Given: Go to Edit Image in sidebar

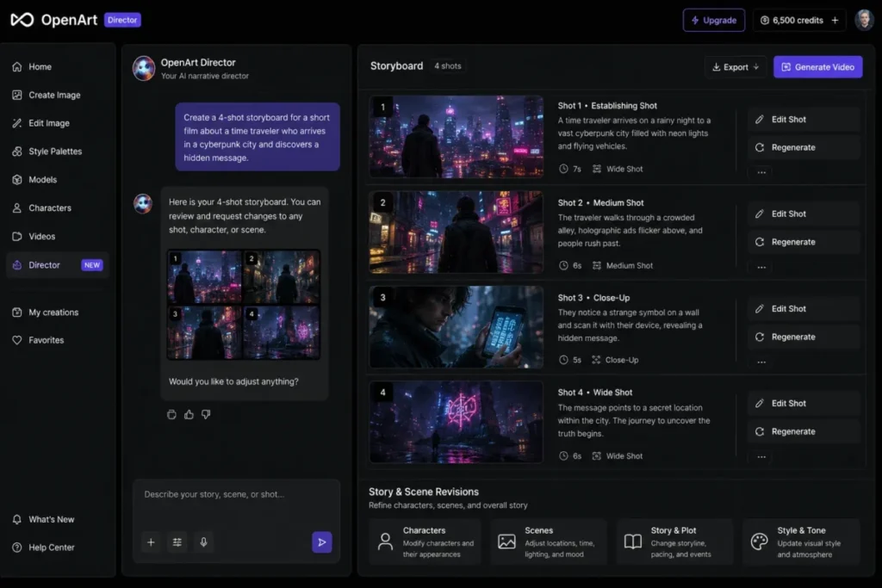Looking at the screenshot, I should [x=58, y=123].
